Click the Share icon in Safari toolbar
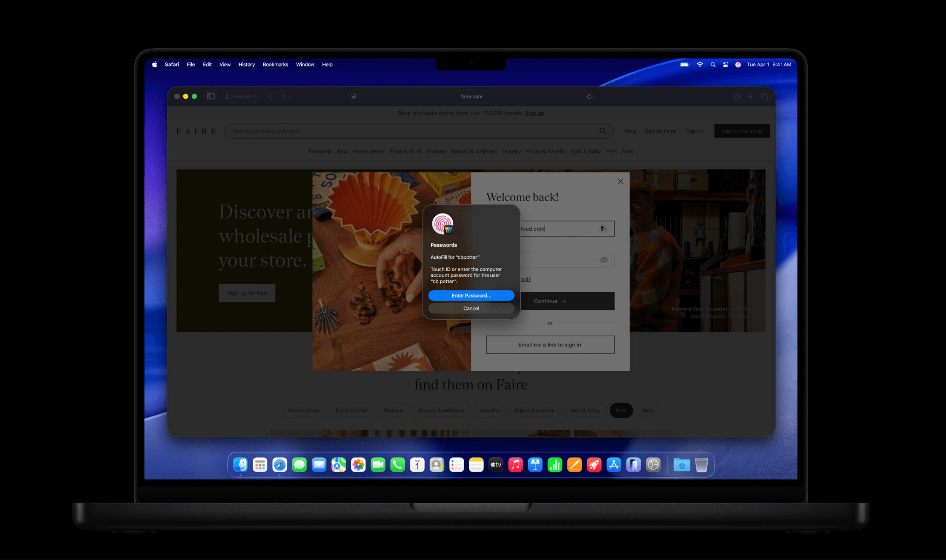The width and height of the screenshot is (946, 560). pyautogui.click(x=737, y=96)
